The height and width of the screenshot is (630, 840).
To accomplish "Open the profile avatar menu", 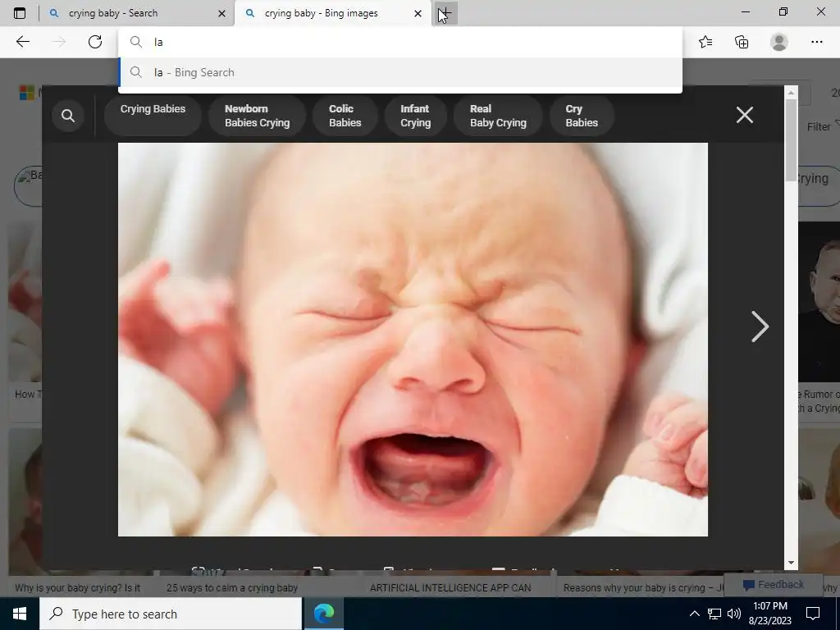I will click(779, 42).
